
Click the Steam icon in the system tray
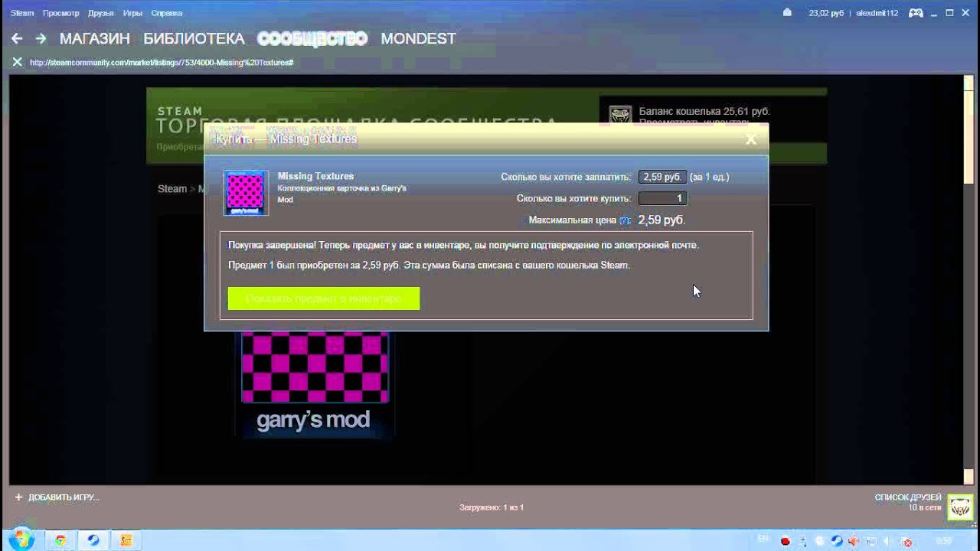837,541
